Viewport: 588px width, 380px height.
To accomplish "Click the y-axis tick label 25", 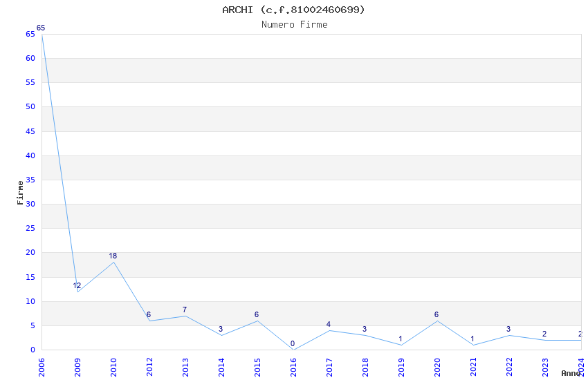I will coord(30,229).
